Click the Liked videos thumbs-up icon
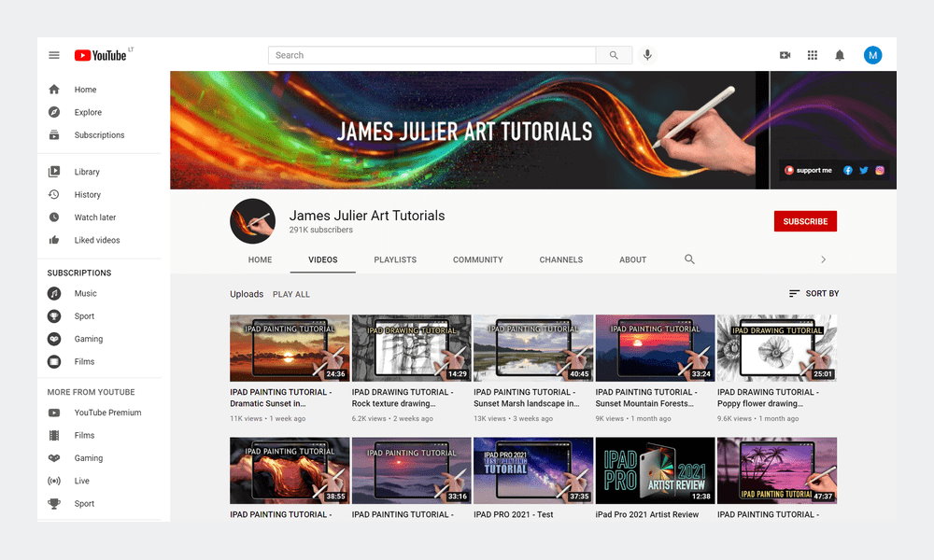The width and height of the screenshot is (934, 560). coord(53,240)
